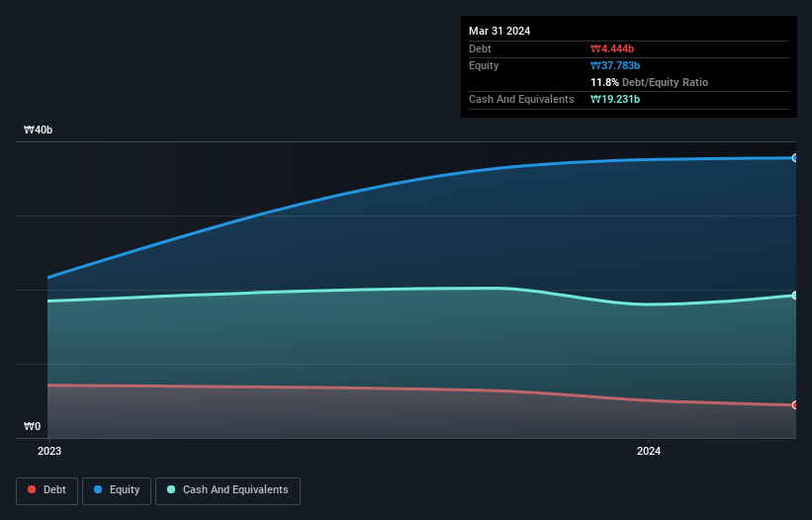Click the red Debt legend dot

(x=32, y=489)
